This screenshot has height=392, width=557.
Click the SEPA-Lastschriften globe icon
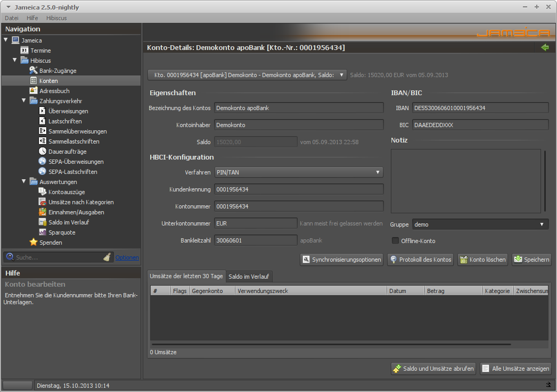coord(42,171)
